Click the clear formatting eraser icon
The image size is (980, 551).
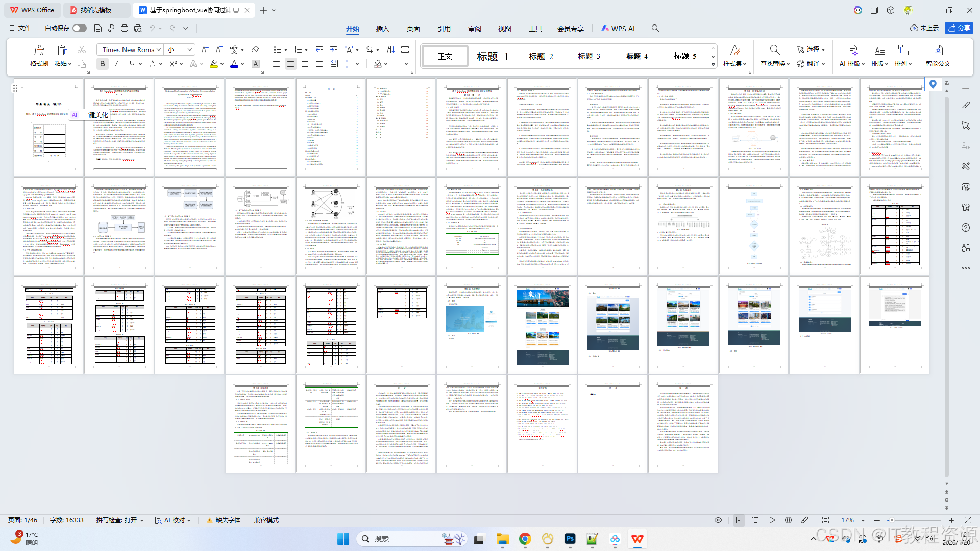(x=256, y=49)
